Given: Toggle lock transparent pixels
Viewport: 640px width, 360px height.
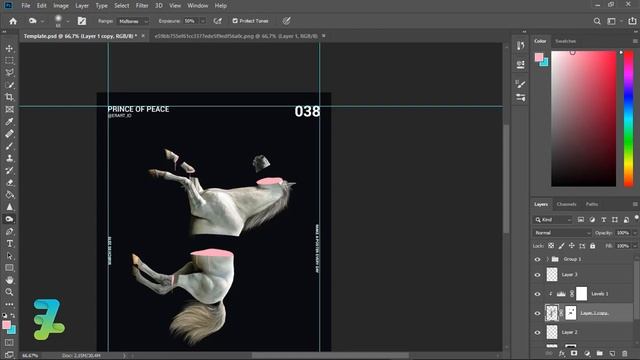Looking at the screenshot, I should click(551, 246).
